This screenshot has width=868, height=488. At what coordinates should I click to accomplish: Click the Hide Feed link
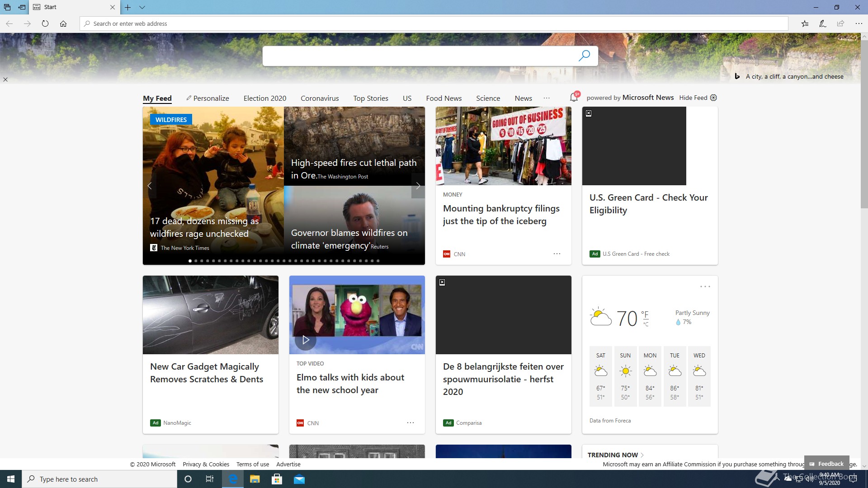point(693,98)
